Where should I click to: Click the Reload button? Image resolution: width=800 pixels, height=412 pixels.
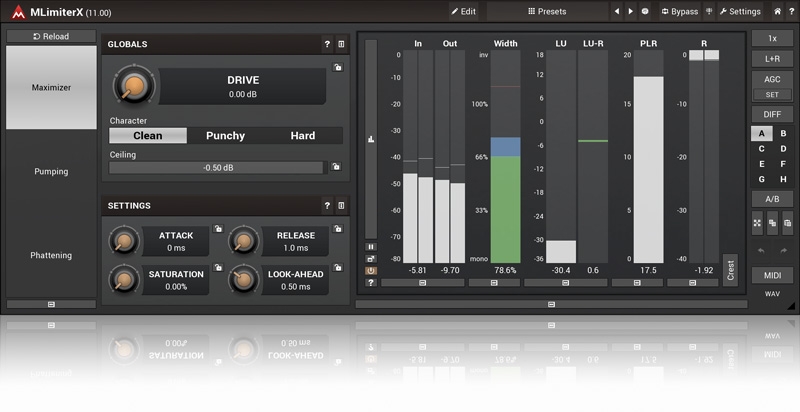pos(51,36)
